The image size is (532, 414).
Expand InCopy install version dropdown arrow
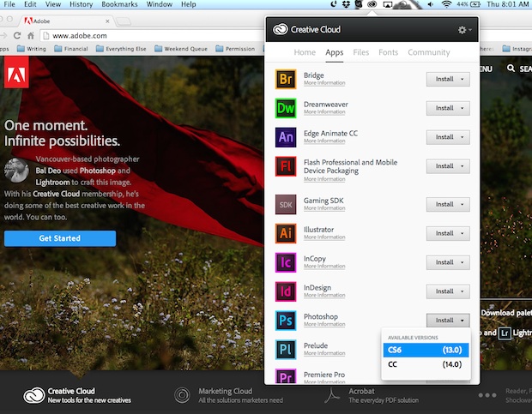point(462,262)
